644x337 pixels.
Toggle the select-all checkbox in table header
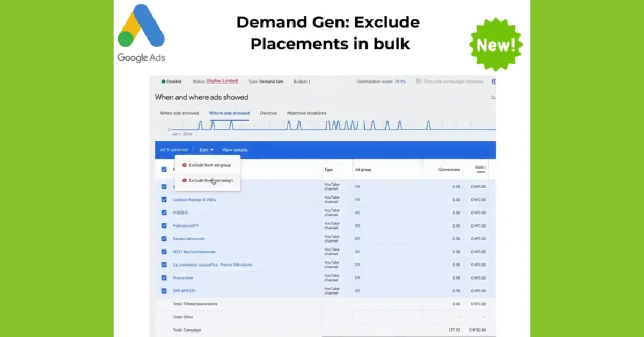(x=164, y=170)
